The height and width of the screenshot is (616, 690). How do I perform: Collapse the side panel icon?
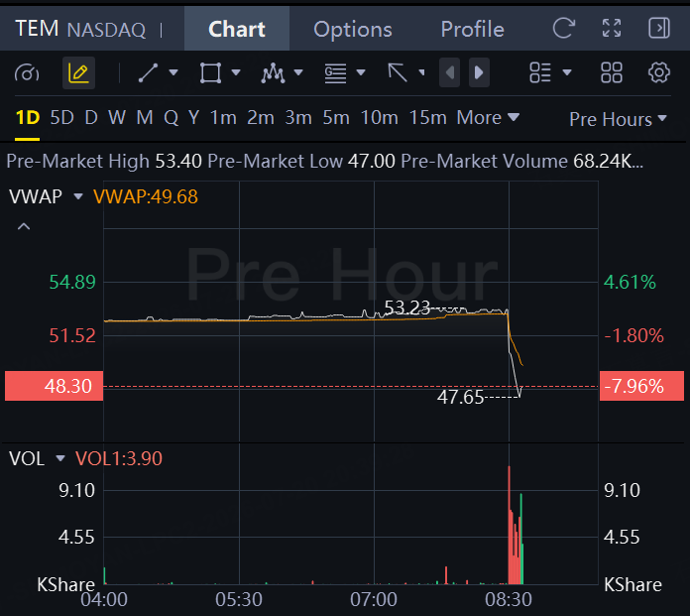(659, 28)
